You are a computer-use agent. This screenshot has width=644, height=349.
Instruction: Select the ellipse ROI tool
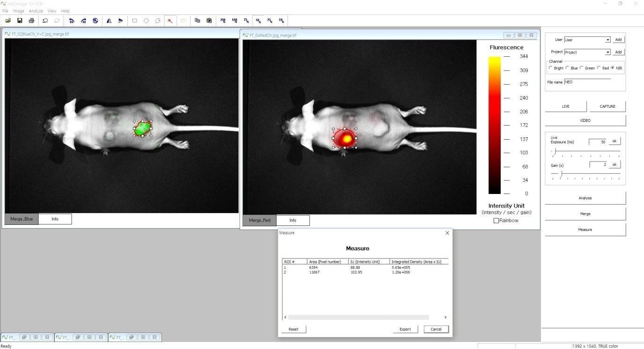[146, 21]
